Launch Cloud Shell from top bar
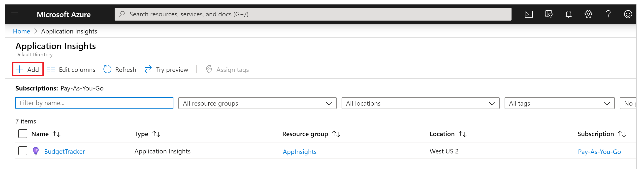This screenshot has width=644, height=175. [529, 14]
